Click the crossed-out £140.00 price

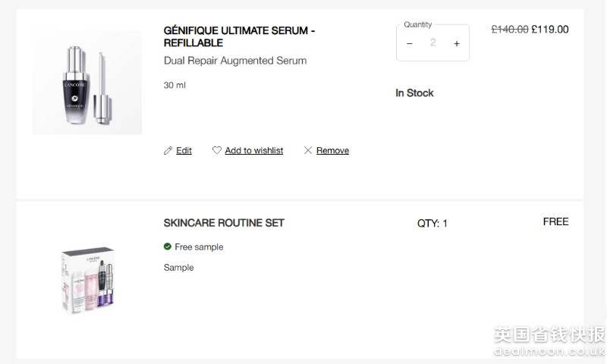pos(510,30)
